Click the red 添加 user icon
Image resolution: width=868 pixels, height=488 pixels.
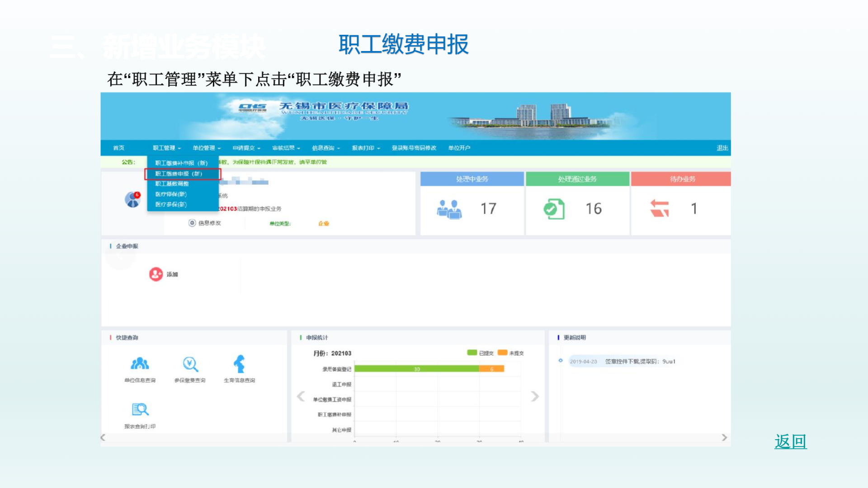point(156,274)
